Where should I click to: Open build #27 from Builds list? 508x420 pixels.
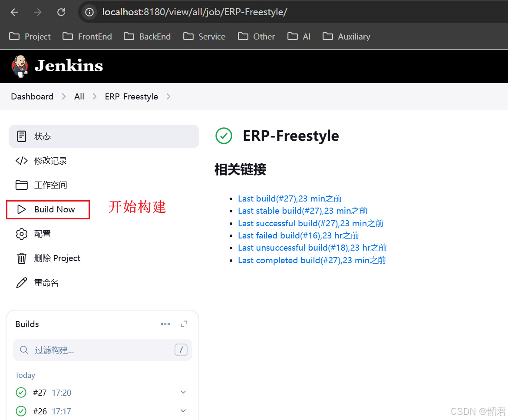coord(40,393)
